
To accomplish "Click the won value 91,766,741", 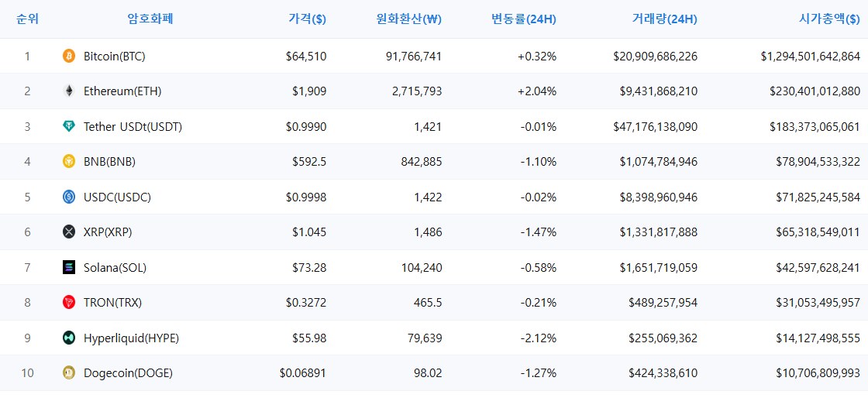I will (x=415, y=56).
